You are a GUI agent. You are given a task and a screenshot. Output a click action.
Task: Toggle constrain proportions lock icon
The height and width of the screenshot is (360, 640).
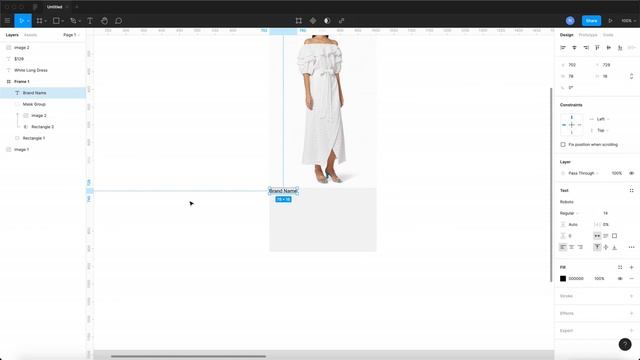pos(631,76)
